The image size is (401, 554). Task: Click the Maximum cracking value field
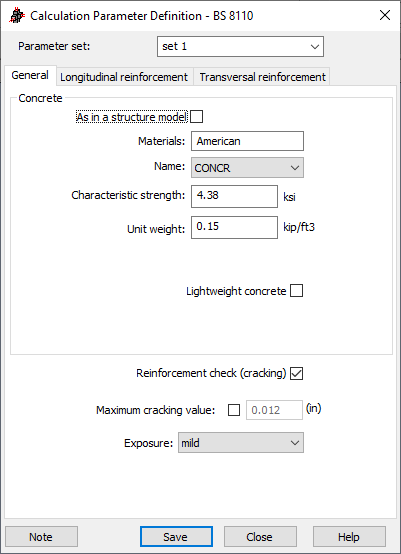[274, 410]
